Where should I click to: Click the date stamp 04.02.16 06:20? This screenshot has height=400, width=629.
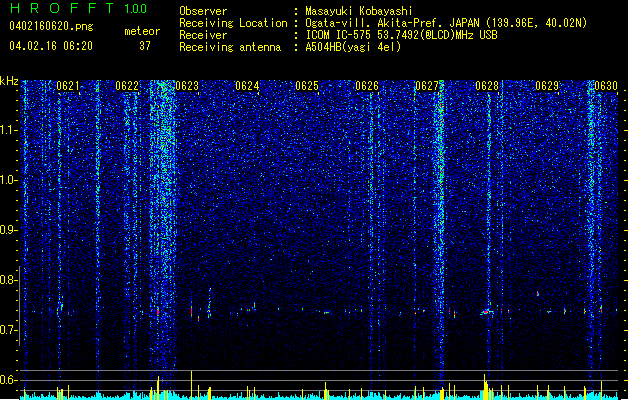(51, 46)
